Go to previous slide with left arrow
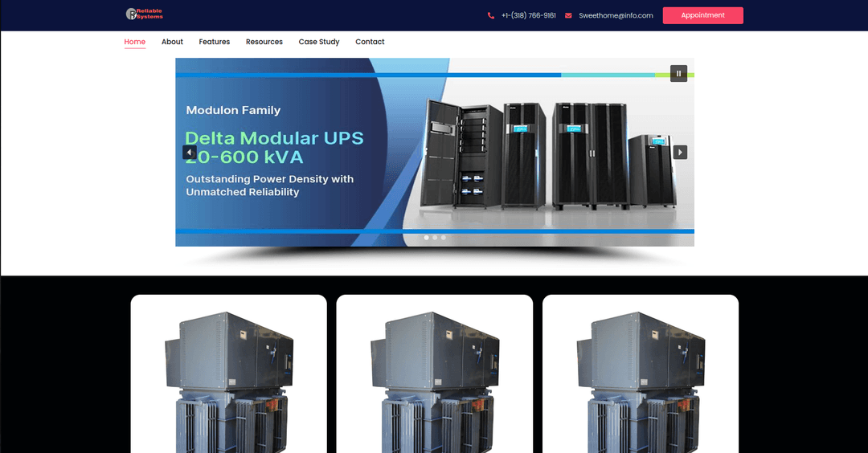This screenshot has height=453, width=868. click(190, 152)
